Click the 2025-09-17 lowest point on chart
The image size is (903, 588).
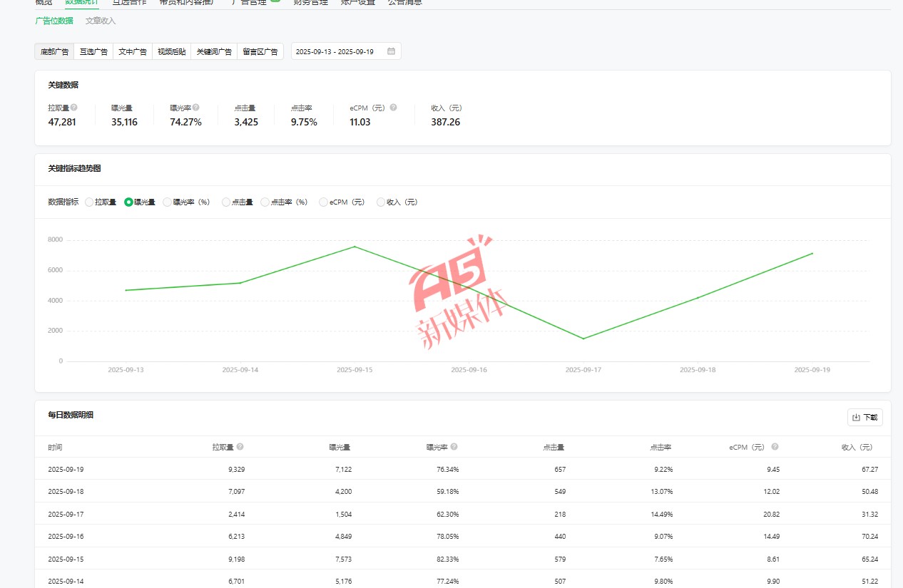583,339
